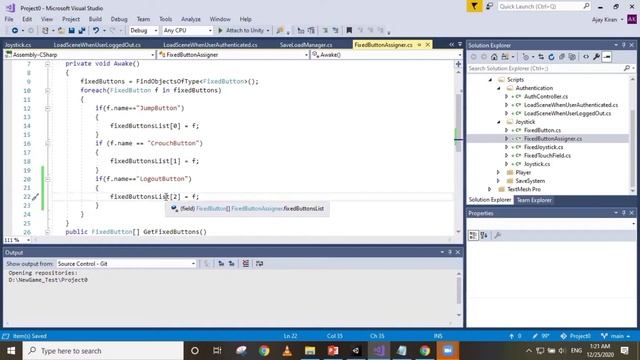Toggle Preview Selected Items in Solution Explorer
This screenshot has height=360, width=640.
click(x=607, y=57)
